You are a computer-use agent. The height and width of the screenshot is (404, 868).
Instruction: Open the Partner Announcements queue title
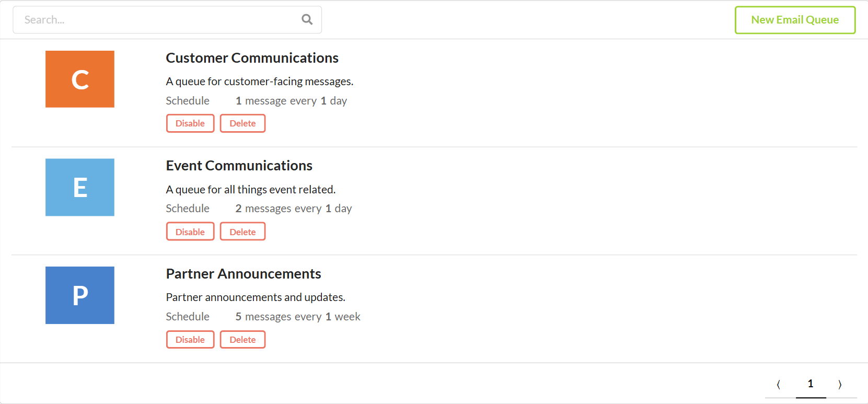click(x=244, y=274)
